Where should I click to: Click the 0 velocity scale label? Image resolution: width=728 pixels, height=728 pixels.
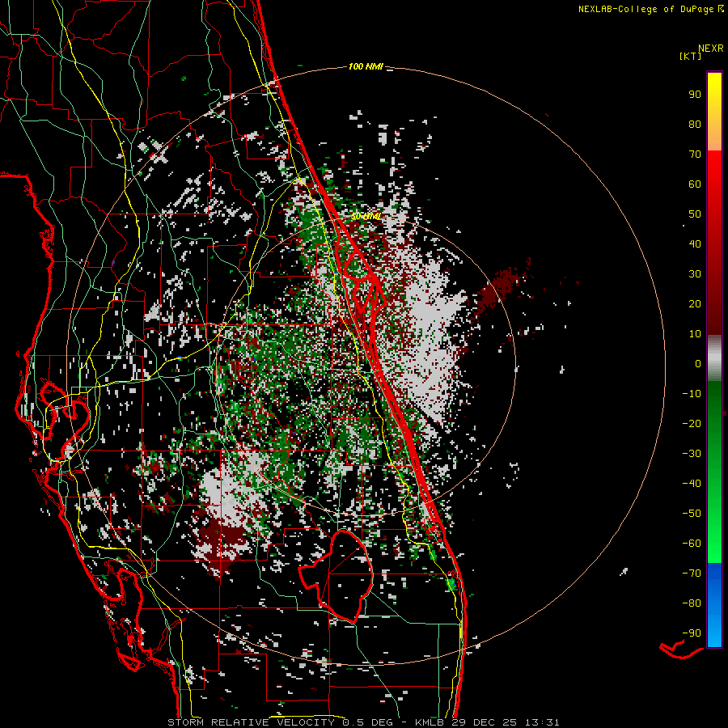pos(698,364)
